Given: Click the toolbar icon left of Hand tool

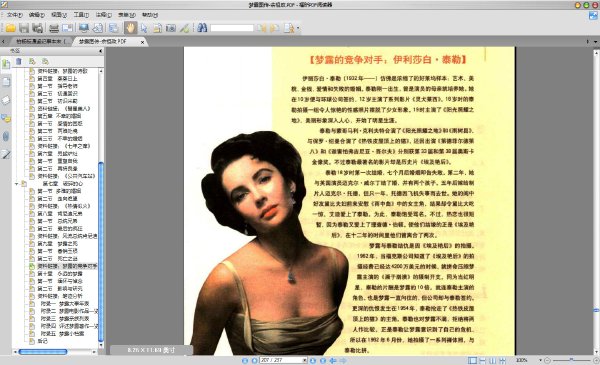Looking at the screenshot, I should (x=114, y=28).
